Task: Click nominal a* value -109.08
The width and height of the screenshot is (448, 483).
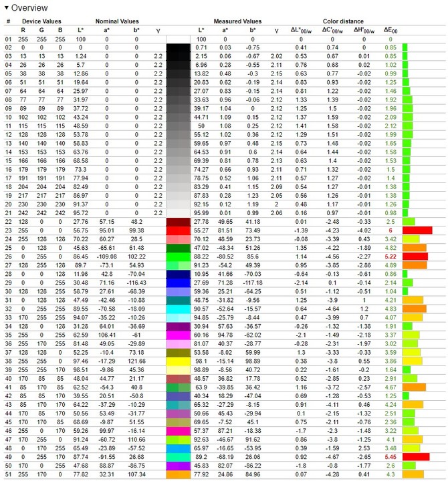Action: [x=107, y=257]
